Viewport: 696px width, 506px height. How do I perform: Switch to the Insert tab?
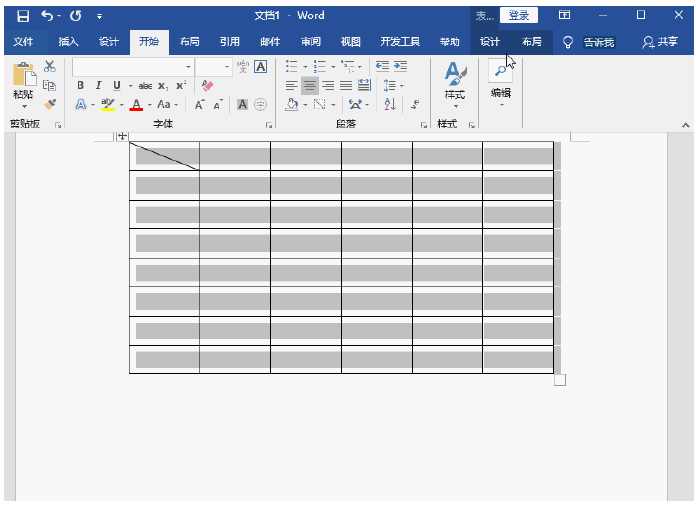[68, 42]
